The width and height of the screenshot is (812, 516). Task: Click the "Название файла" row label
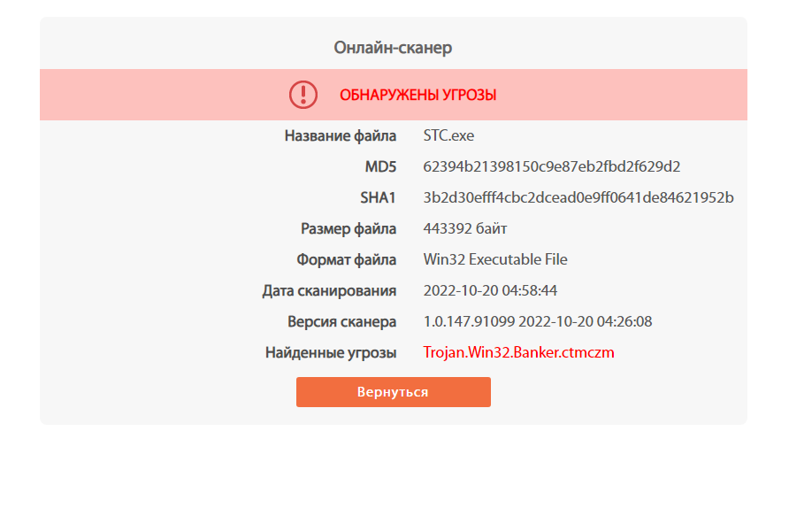341,135
